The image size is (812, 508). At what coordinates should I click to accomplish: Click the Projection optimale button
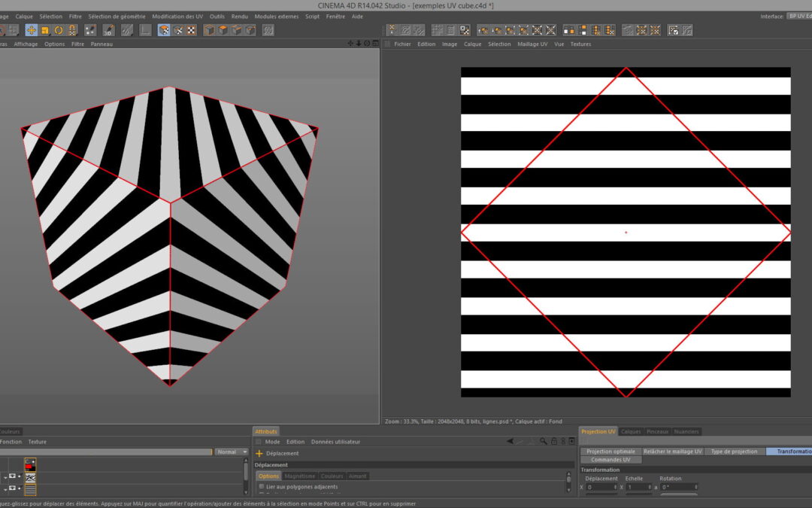(611, 452)
